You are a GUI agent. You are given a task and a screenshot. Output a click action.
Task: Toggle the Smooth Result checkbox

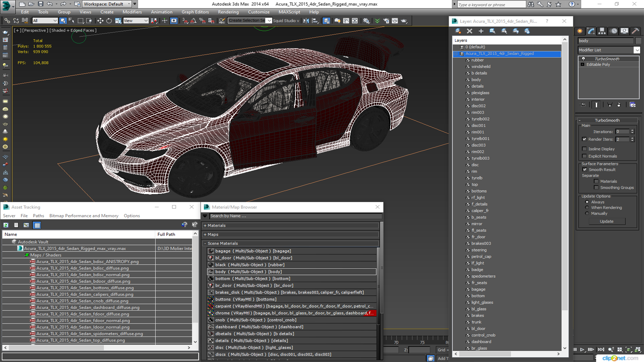585,170
